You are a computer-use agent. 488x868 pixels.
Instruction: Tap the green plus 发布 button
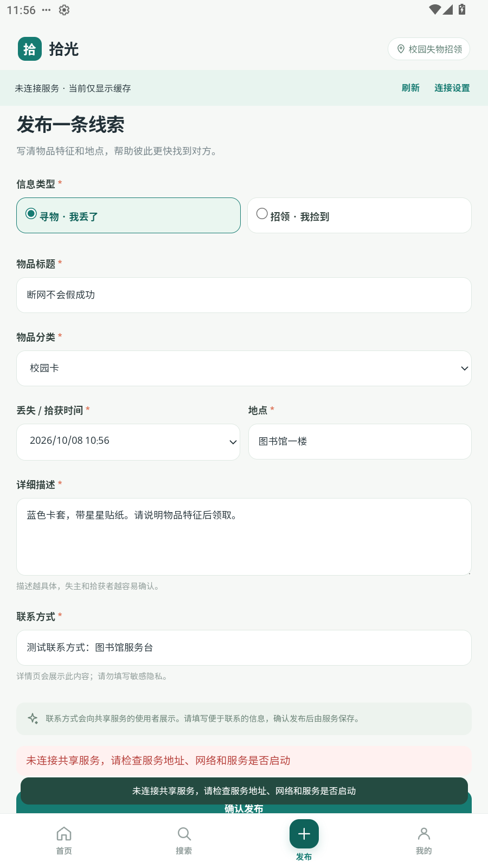tap(304, 834)
